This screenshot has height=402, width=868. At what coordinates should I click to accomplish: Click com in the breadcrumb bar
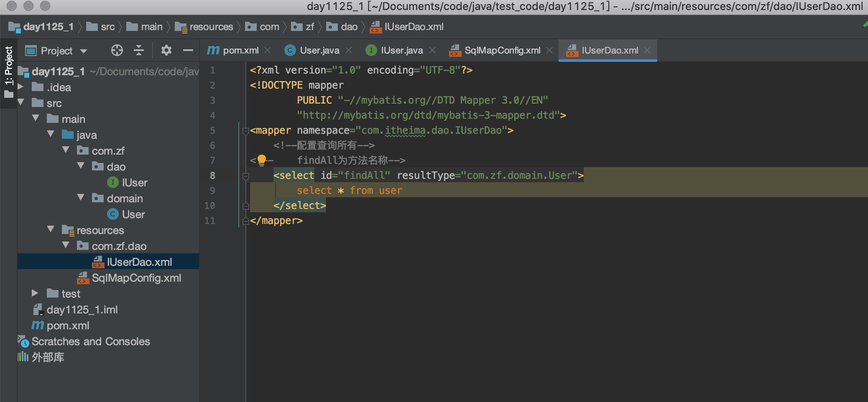[262, 27]
